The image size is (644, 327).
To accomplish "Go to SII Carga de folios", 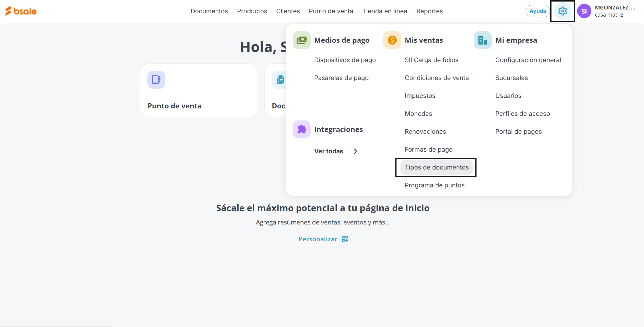I will pos(431,60).
